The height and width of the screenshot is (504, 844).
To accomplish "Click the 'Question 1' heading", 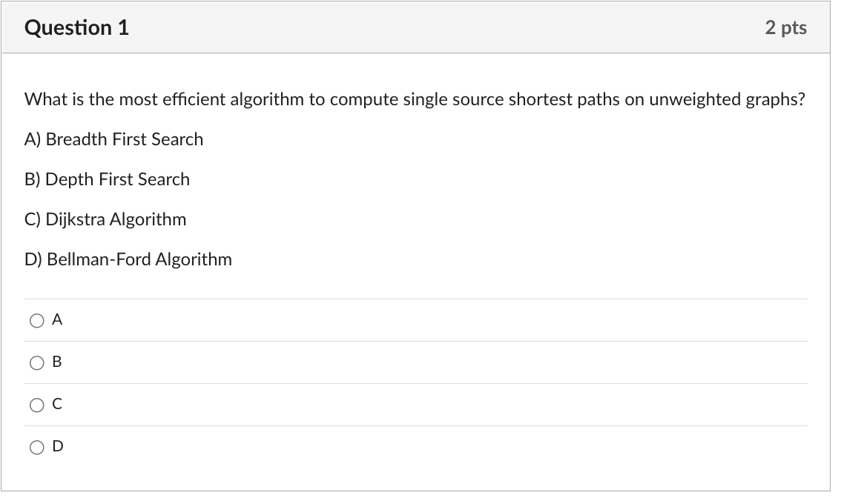I will click(x=76, y=27).
